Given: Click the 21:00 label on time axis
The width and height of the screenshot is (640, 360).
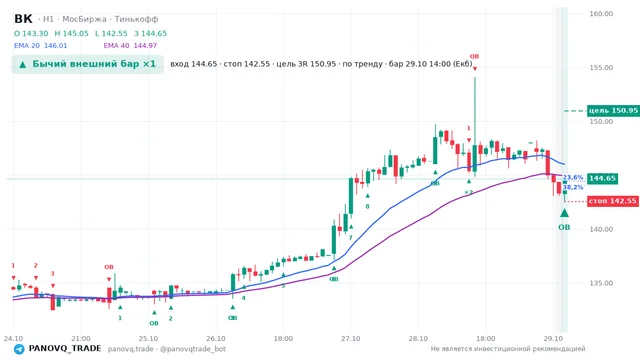Looking at the screenshot, I should tap(81, 339).
